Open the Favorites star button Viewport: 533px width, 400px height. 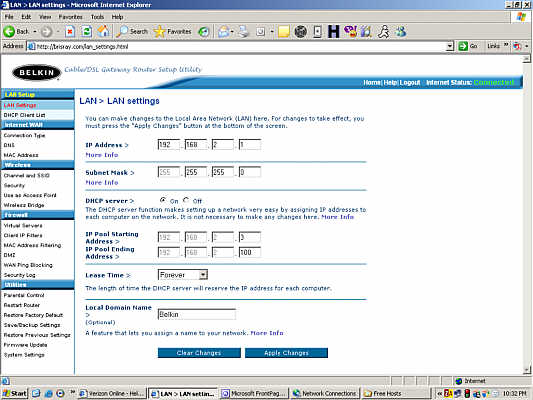pyautogui.click(x=172, y=32)
